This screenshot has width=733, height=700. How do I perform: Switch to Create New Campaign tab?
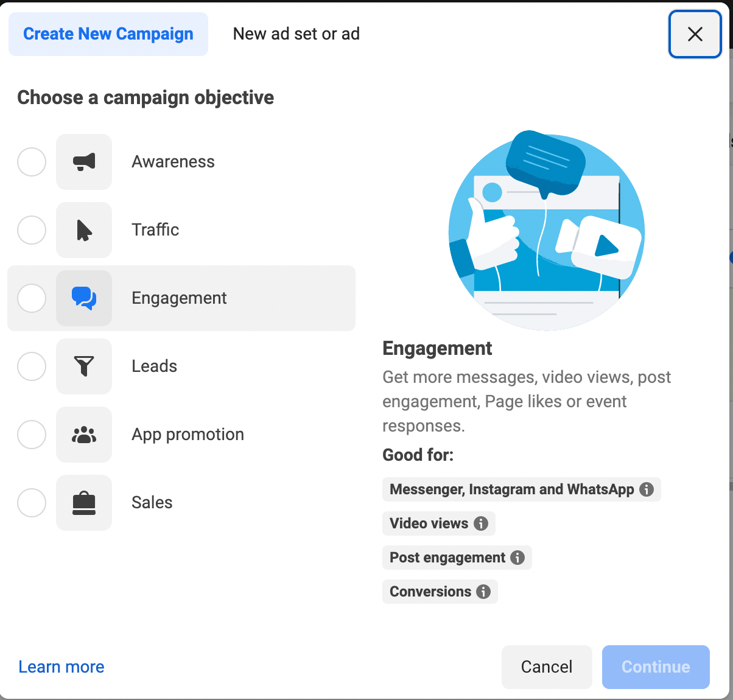coord(108,34)
